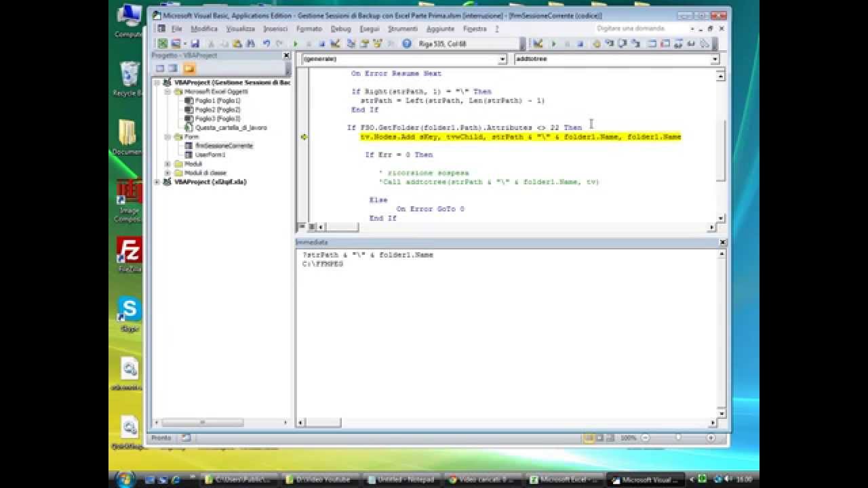Image resolution: width=868 pixels, height=488 pixels.
Task: Click the Break pause icon in Standard toolbar
Action: pos(309,43)
